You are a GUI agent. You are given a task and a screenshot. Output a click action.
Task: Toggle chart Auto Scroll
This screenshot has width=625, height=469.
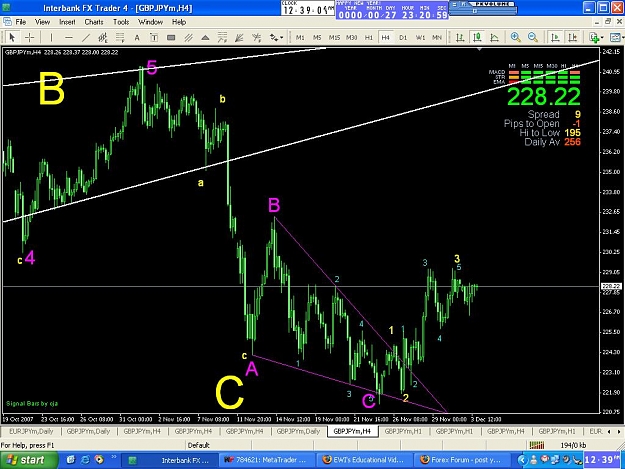coord(555,37)
